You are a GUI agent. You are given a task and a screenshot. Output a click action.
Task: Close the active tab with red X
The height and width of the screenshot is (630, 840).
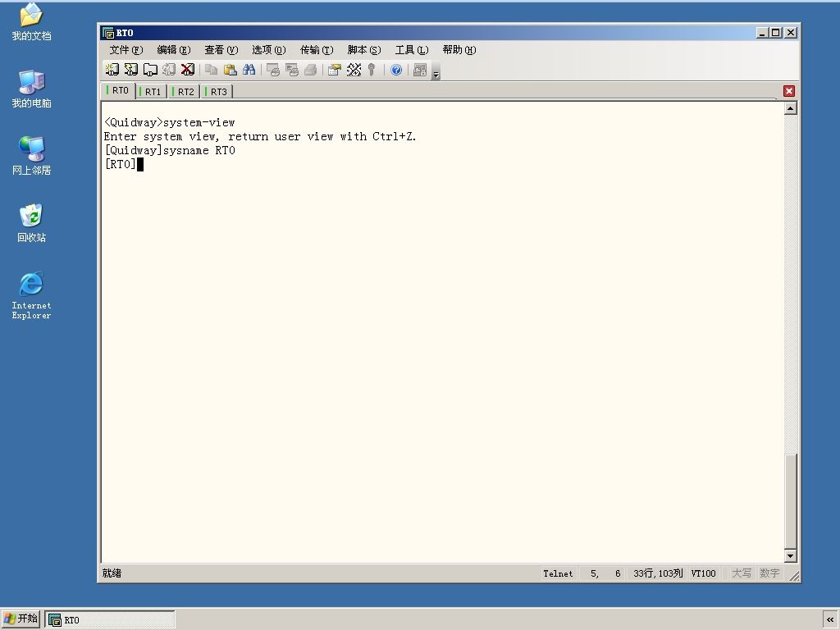[x=788, y=91]
